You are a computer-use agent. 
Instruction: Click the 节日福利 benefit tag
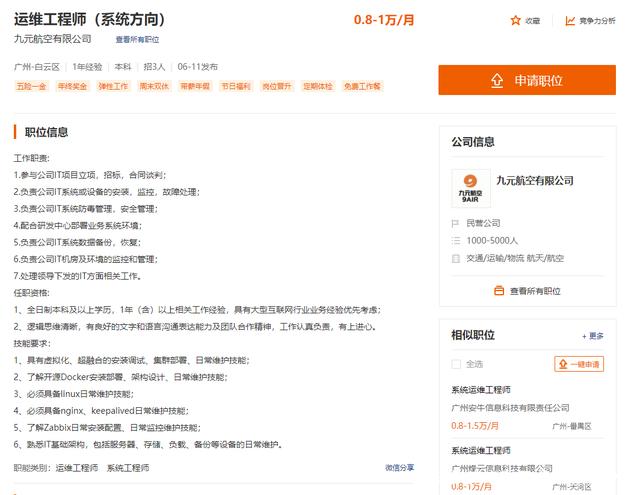(236, 86)
